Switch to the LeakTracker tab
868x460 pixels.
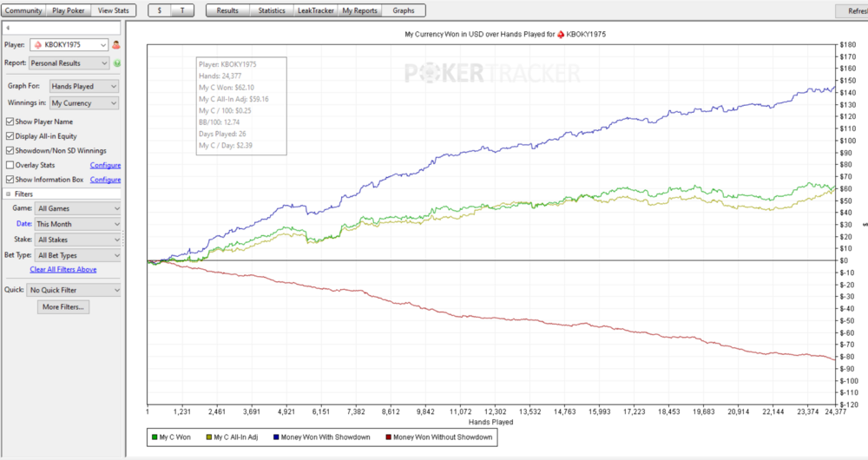pos(317,10)
